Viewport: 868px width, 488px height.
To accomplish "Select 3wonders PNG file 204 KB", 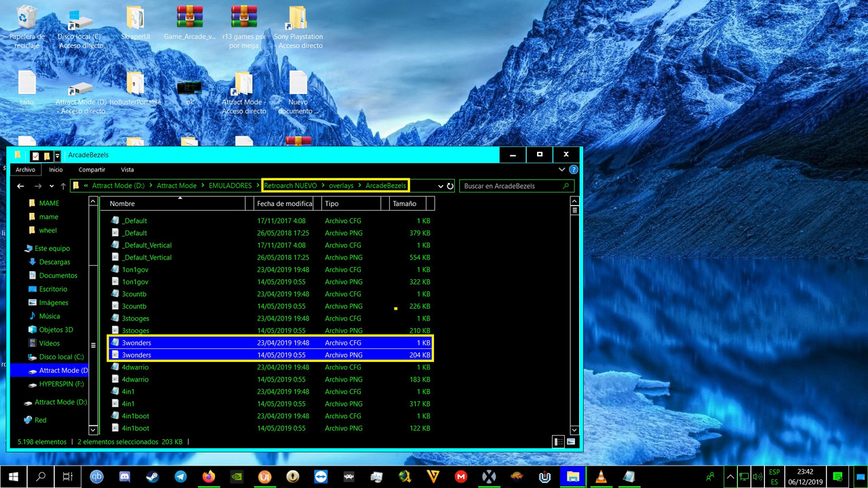I will point(271,355).
